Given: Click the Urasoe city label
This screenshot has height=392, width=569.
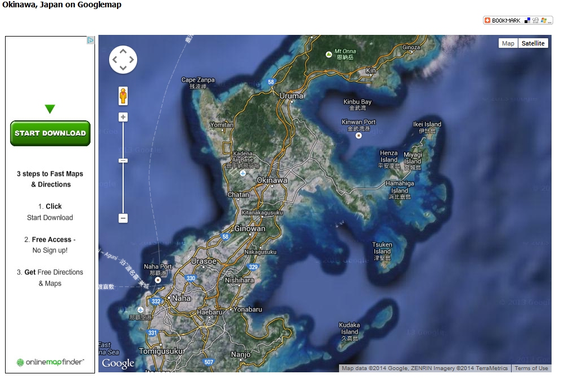Looking at the screenshot, I should pyautogui.click(x=204, y=261).
